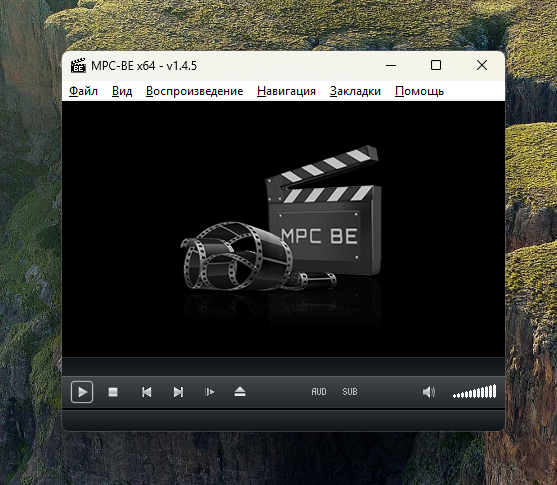Minimize the MPC-BE window
The image size is (557, 485).
pos(391,65)
